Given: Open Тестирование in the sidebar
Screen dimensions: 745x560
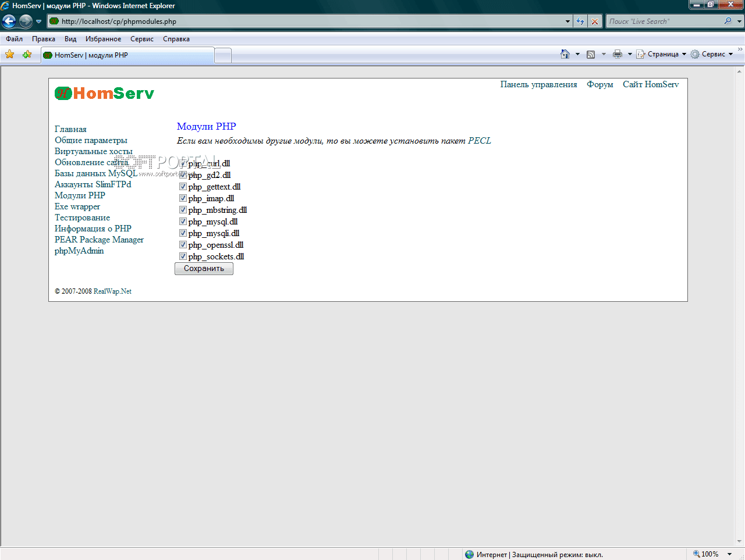Looking at the screenshot, I should click(x=82, y=217).
